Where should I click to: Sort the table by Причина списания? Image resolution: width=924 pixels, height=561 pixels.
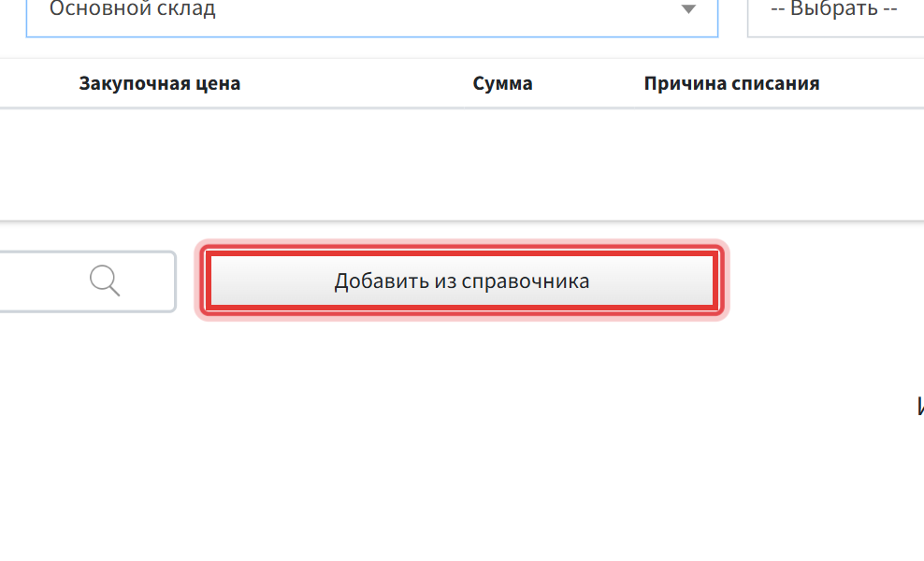731,83
